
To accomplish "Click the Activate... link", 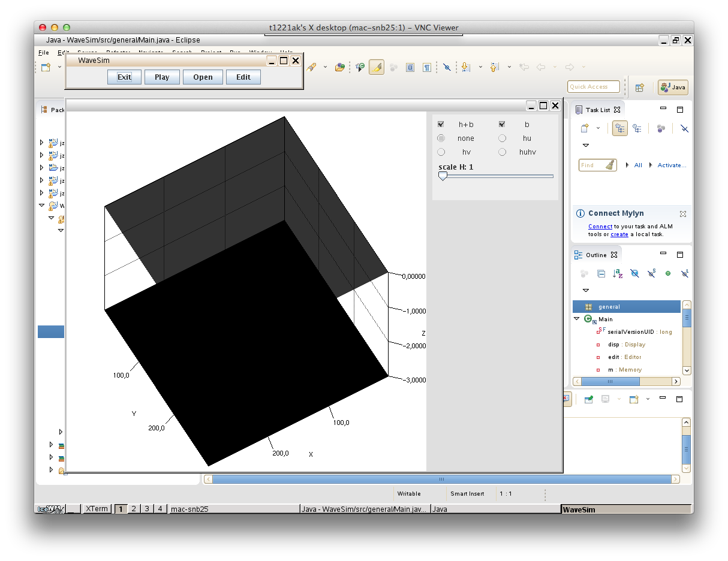I will 672,165.
